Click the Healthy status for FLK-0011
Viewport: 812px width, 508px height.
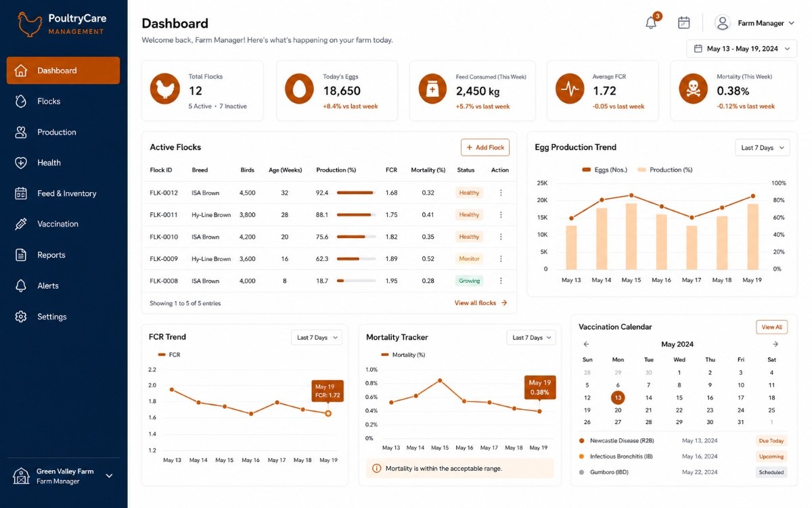point(469,214)
